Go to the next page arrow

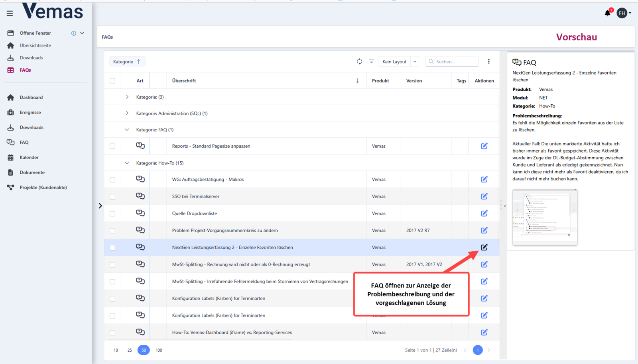[489, 350]
